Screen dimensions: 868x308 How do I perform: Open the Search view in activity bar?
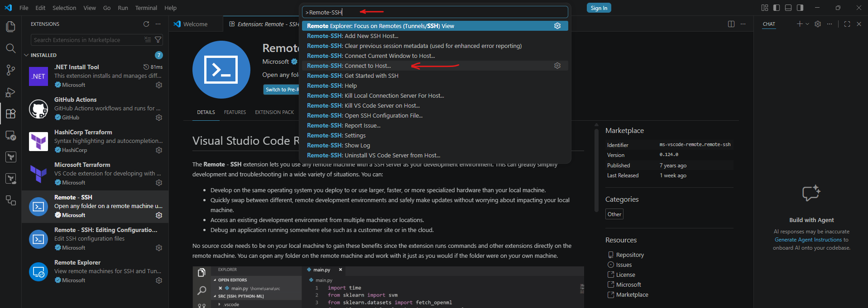click(10, 48)
